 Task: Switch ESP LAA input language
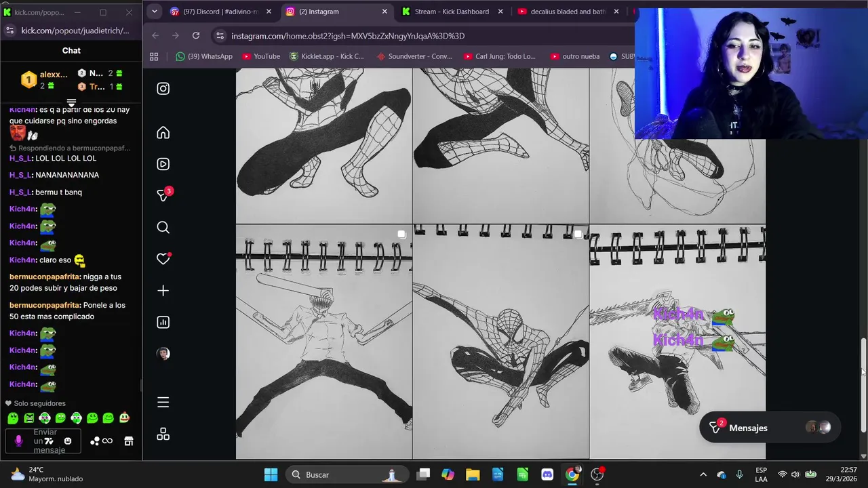[761, 474]
